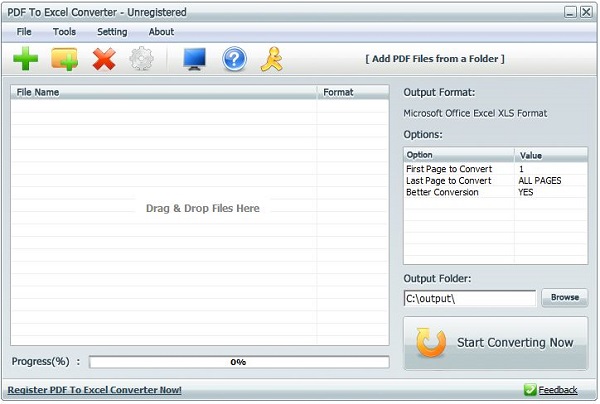Screen dimensions: 600x404
Task: Close the PDF To Excel Converter window
Action: coord(586,12)
